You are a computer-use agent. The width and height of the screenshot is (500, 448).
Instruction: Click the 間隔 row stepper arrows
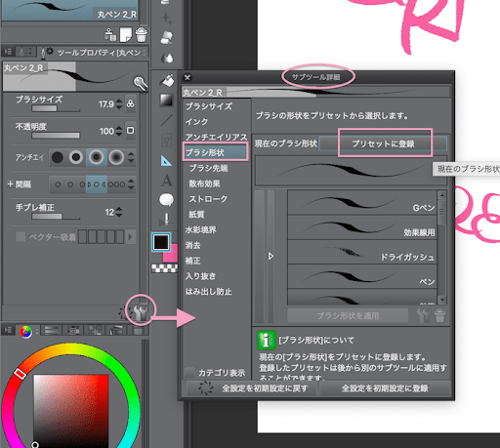pyautogui.click(x=131, y=184)
